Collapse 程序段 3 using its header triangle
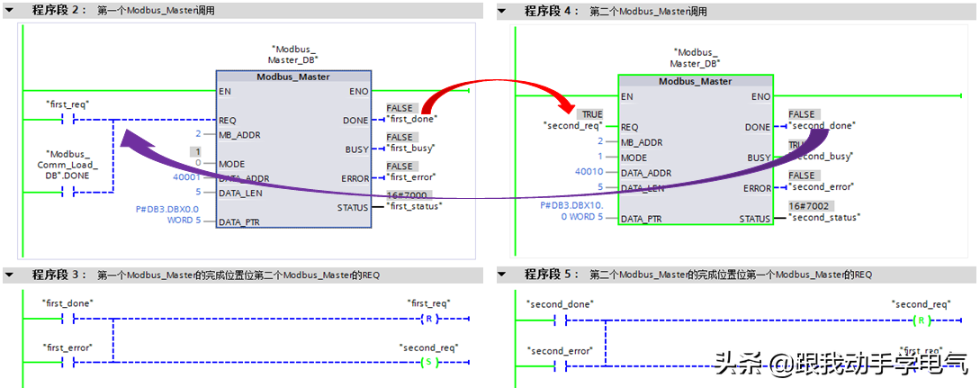The width and height of the screenshot is (980, 388). (9, 275)
